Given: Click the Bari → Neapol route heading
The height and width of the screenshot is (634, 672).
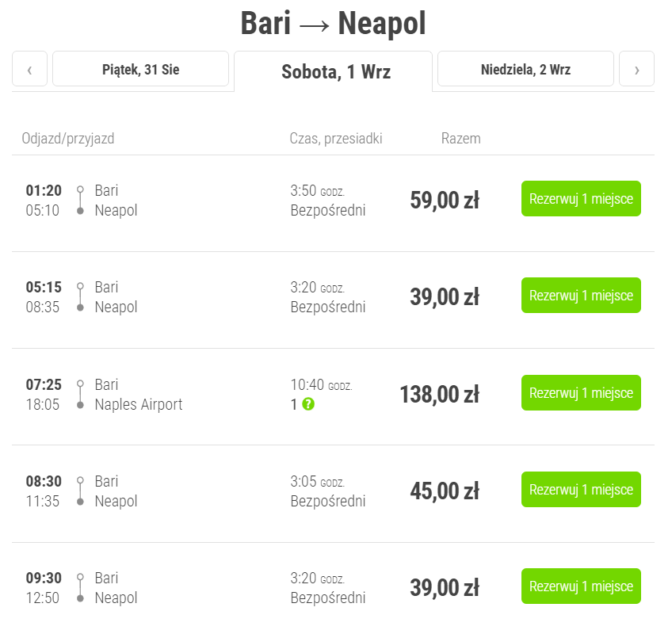Looking at the screenshot, I should (336, 23).
